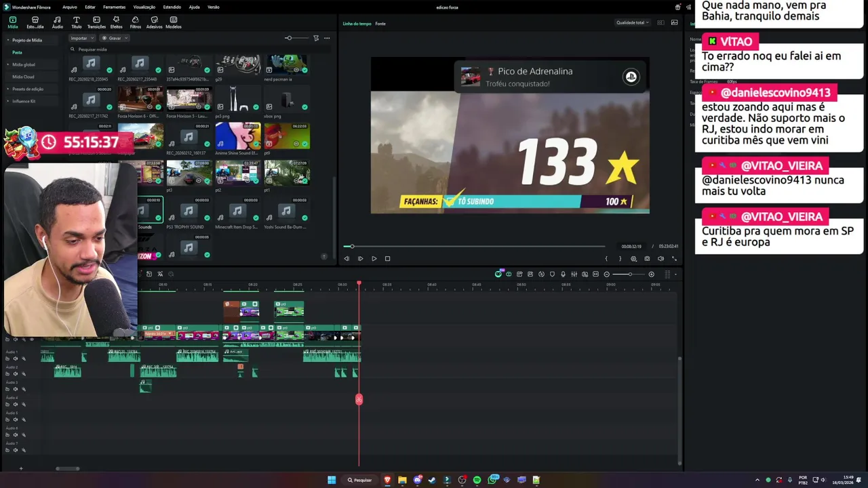Open the audio mixer icon in timeline toolbar
Image resolution: width=868 pixels, height=488 pixels.
[x=574, y=274]
